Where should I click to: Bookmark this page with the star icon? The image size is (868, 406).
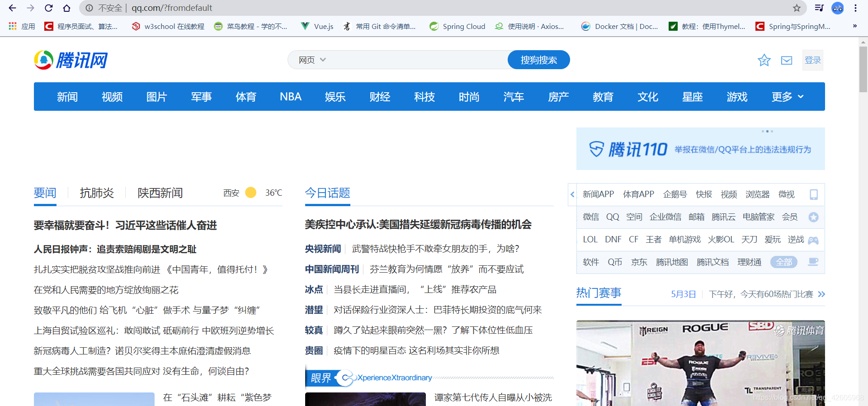point(797,8)
